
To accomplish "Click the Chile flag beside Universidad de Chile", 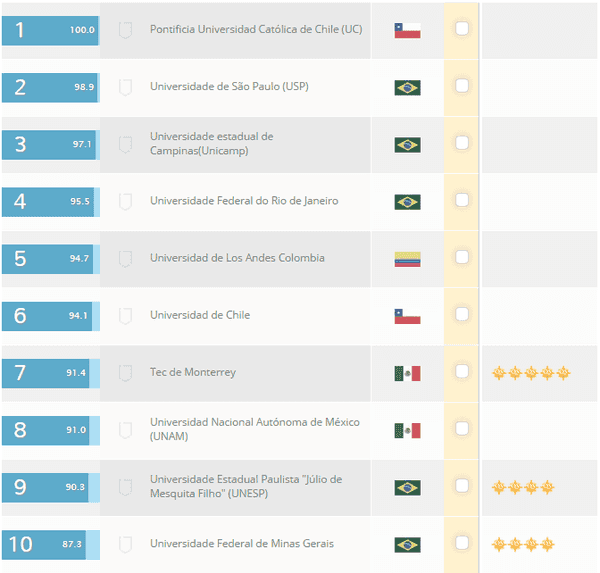I will coord(408,317).
